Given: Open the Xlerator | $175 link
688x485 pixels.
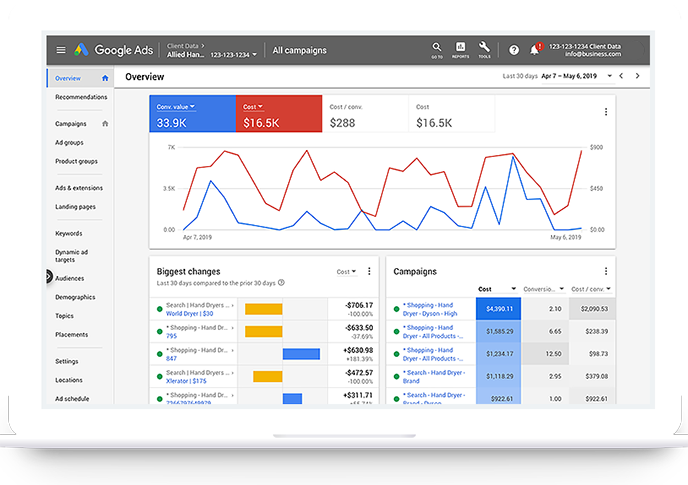Looking at the screenshot, I should click(x=186, y=381).
